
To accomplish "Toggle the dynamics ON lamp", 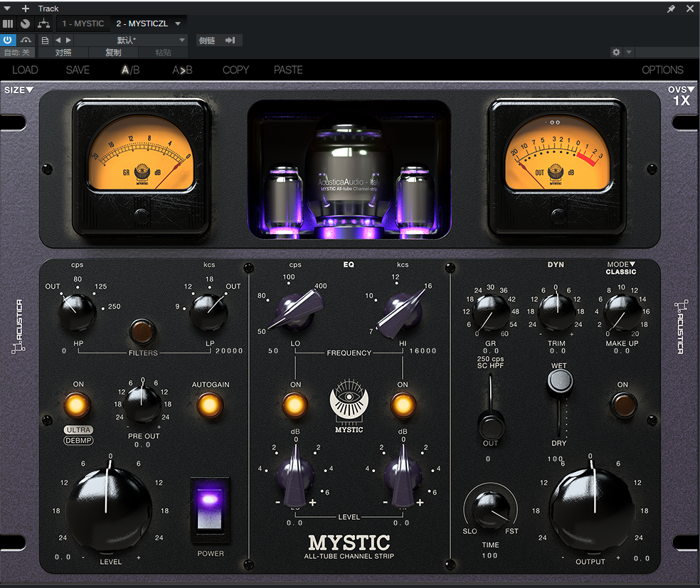I will [x=623, y=405].
